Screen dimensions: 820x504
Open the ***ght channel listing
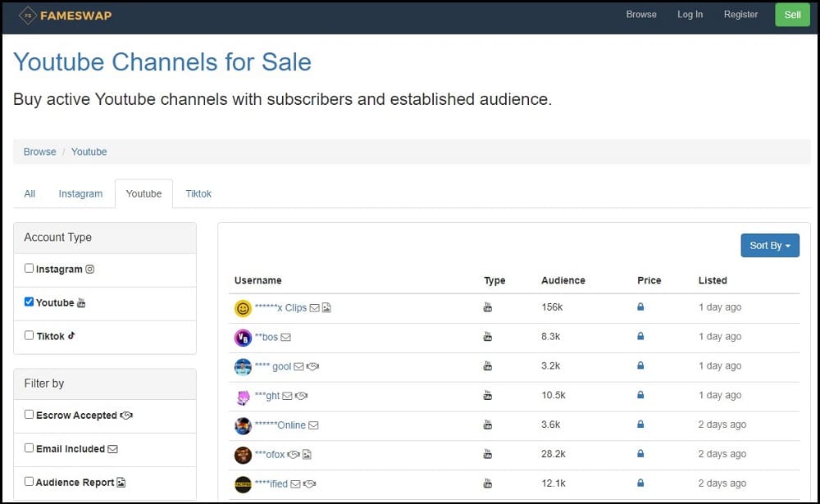267,396
